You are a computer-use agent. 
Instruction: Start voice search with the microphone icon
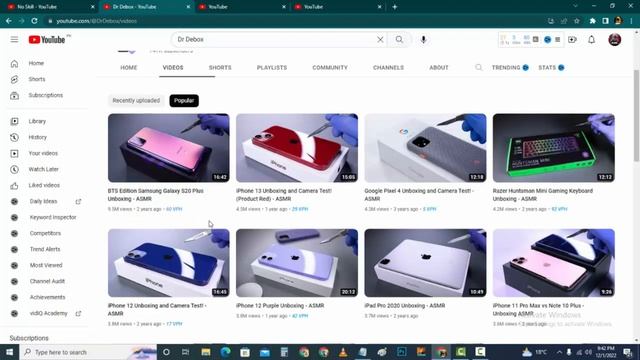pyautogui.click(x=423, y=40)
